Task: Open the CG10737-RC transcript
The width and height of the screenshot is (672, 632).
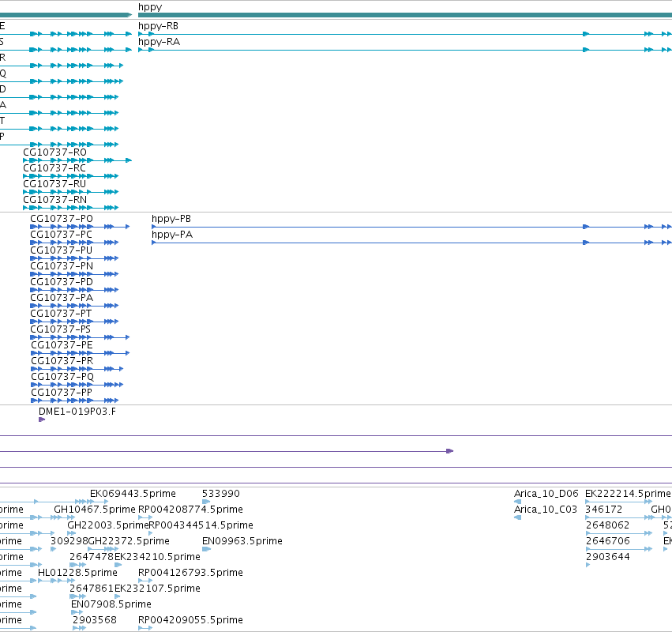Action: point(54,168)
